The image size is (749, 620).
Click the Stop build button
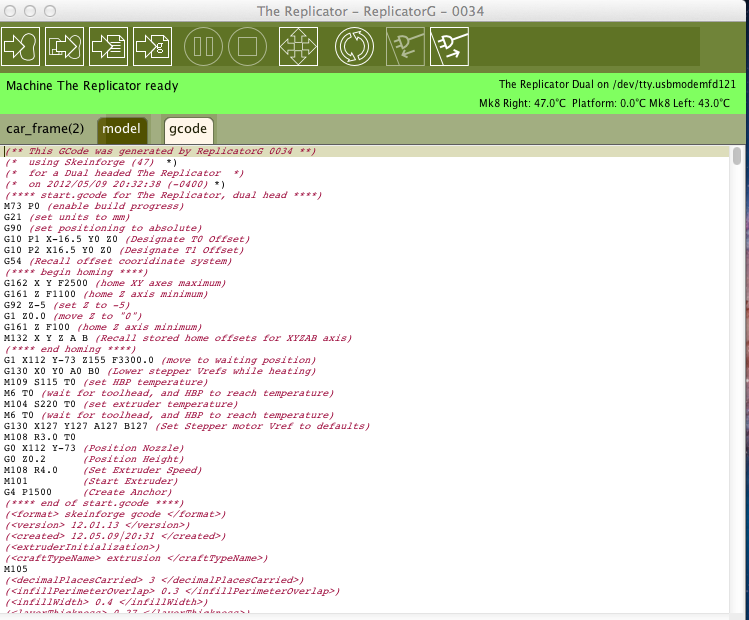(247, 46)
